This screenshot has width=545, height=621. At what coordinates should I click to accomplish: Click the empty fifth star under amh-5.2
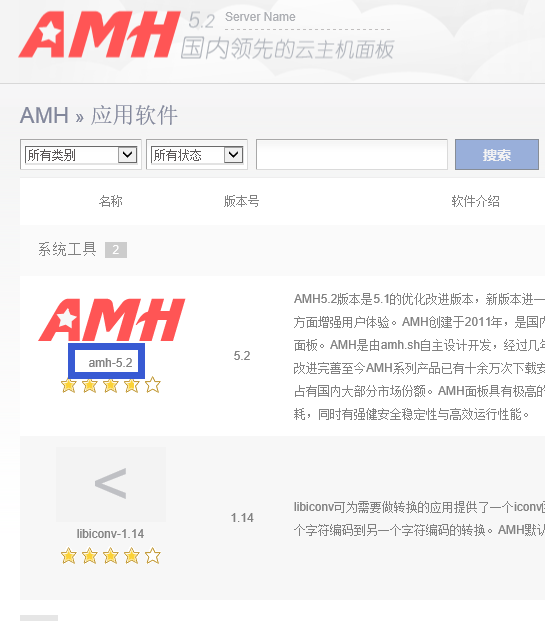tap(152, 385)
